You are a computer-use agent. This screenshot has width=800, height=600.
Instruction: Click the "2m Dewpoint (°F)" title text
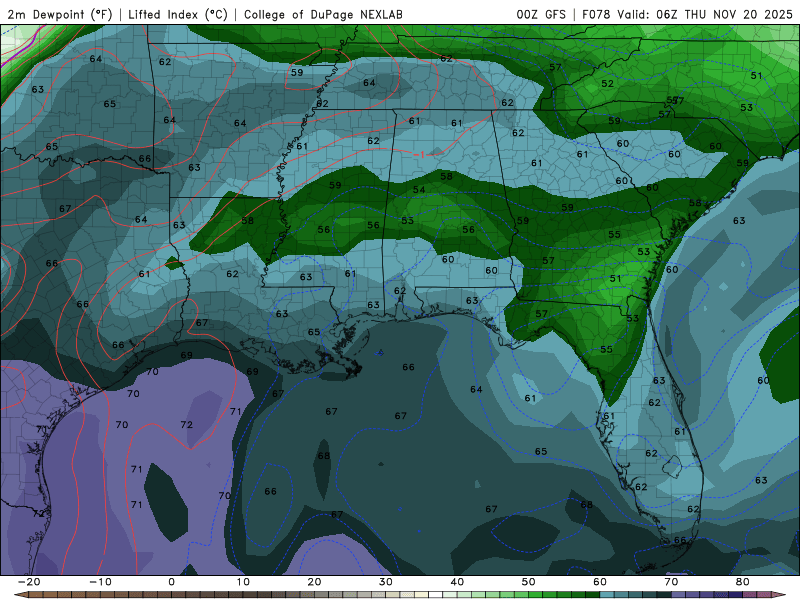click(60, 14)
